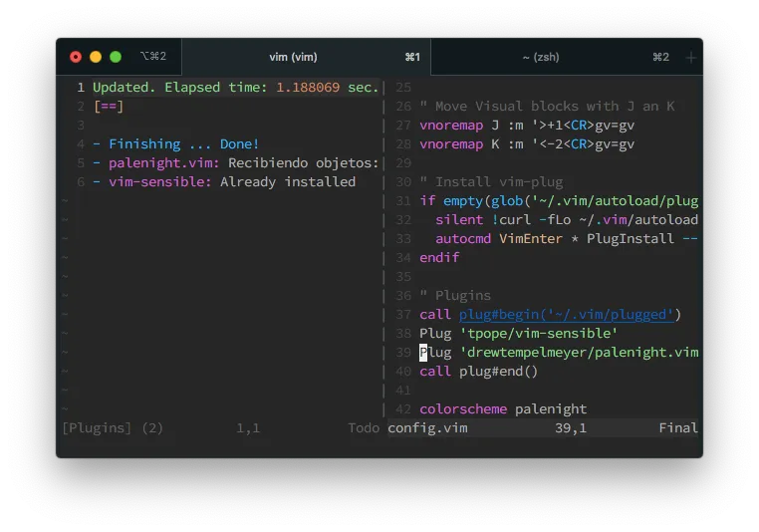Viewport: 759px width, 532px height.
Task: Close the terminal window with the red button
Action: [76, 57]
